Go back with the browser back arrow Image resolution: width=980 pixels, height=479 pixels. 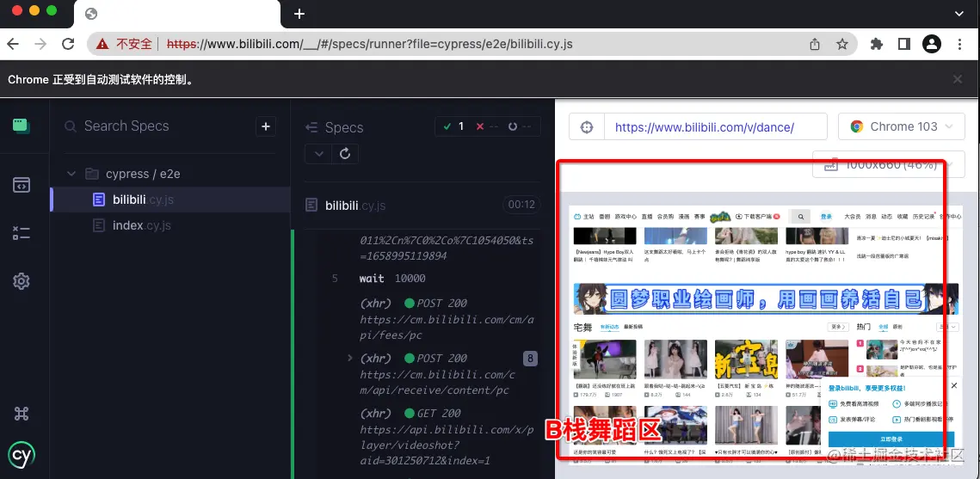(x=13, y=44)
